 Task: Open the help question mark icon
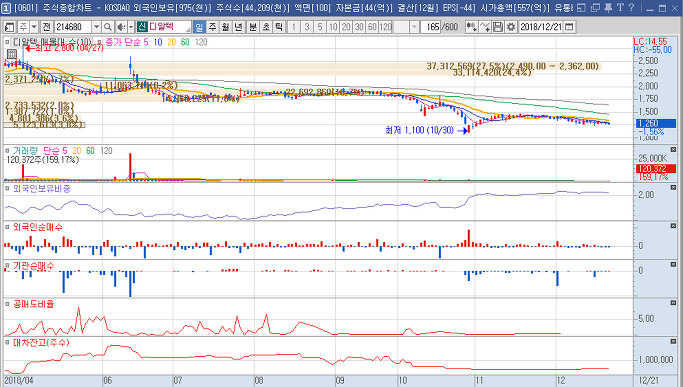click(x=632, y=8)
